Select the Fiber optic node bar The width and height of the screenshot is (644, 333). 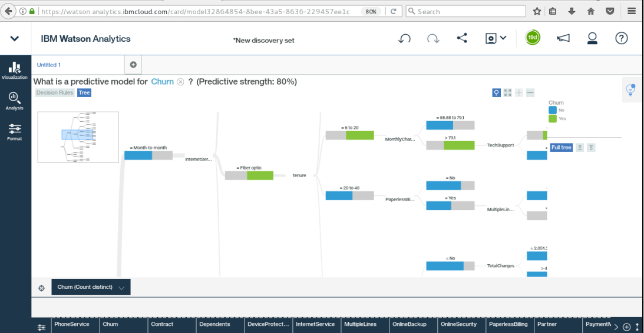pyautogui.click(x=249, y=175)
